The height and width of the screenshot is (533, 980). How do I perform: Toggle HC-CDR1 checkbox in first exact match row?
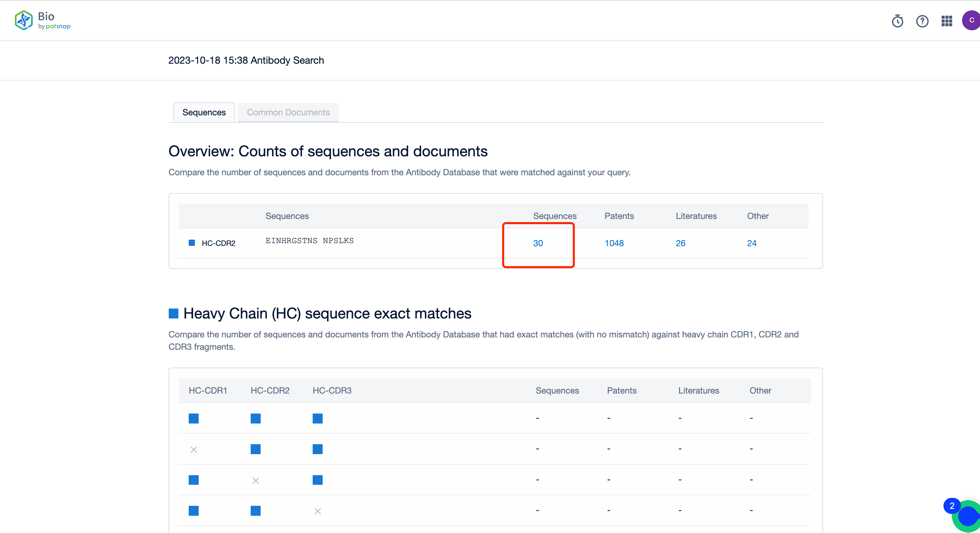point(193,417)
